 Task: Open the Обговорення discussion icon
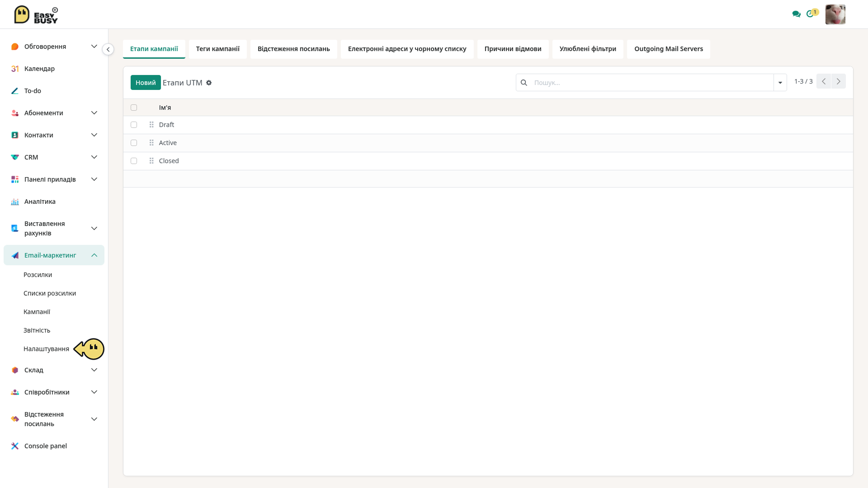tap(15, 47)
